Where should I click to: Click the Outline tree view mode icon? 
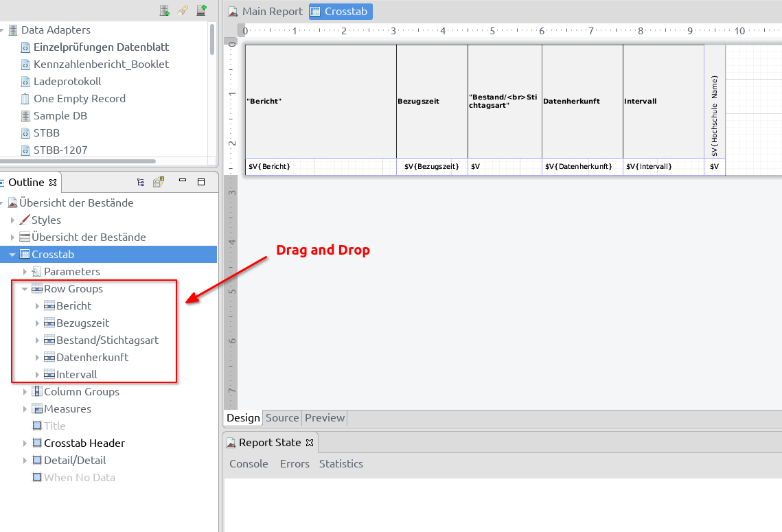click(141, 183)
